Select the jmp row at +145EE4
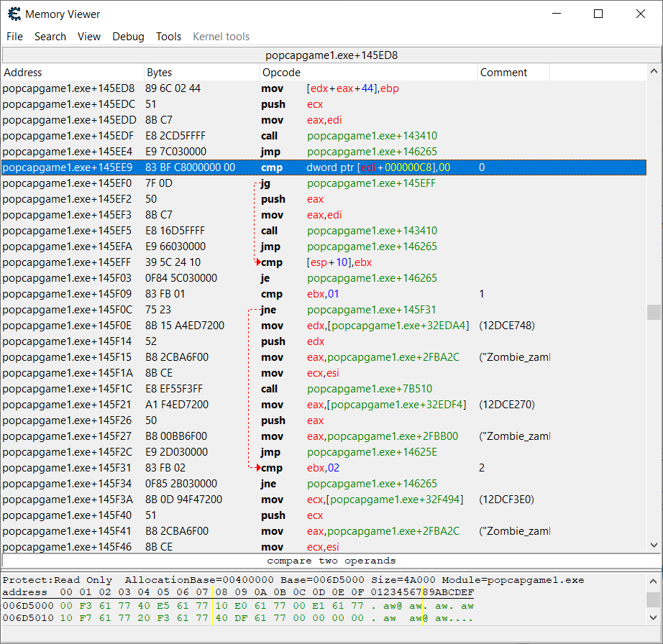Screen dimensions: 663x644 pyautogui.click(x=324, y=152)
